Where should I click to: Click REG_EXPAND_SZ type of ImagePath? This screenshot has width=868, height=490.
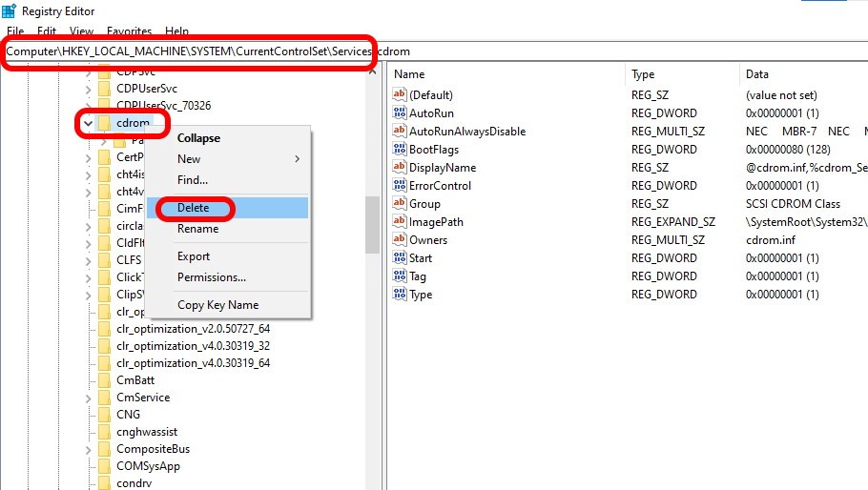pyautogui.click(x=673, y=222)
